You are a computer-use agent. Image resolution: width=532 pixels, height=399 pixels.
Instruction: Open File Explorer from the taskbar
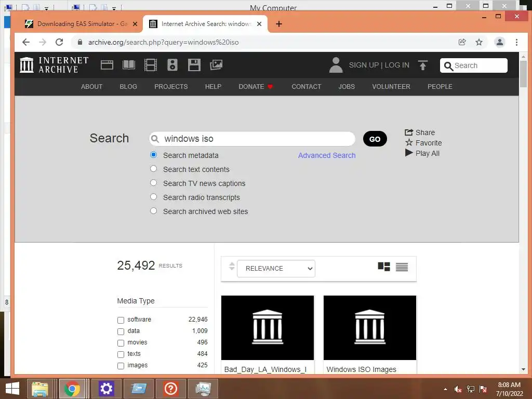pos(39,389)
